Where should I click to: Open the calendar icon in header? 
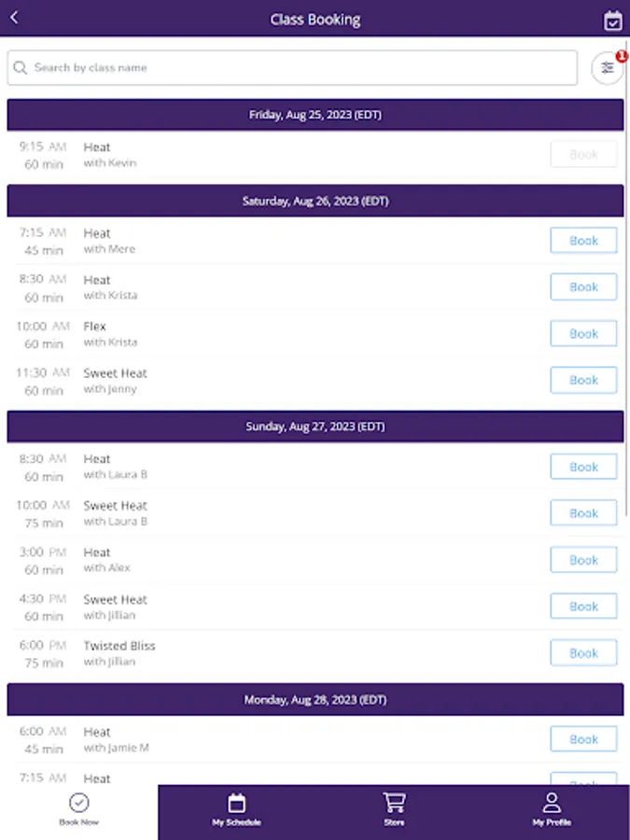(x=612, y=21)
